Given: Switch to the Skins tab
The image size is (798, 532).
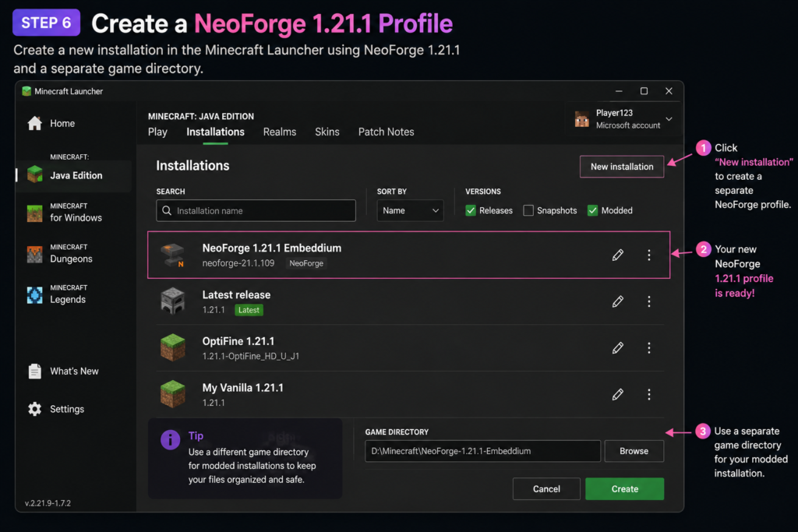Looking at the screenshot, I should click(x=327, y=132).
